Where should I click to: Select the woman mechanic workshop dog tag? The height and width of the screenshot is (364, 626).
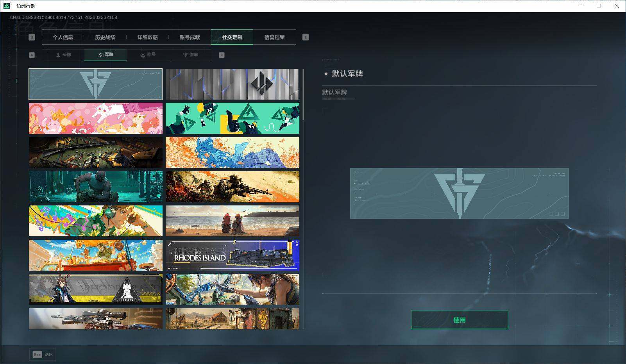pyautogui.click(x=233, y=289)
